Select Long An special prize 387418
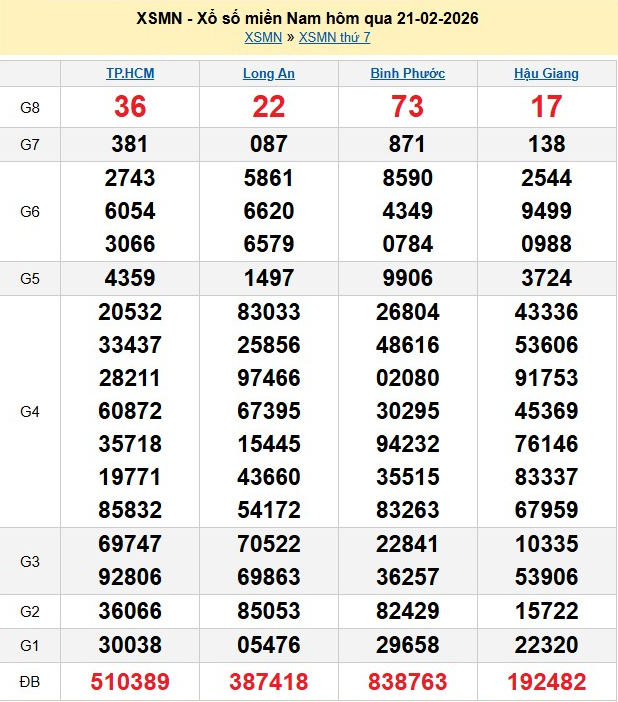Image resolution: width=618 pixels, height=702 pixels. coord(269,682)
